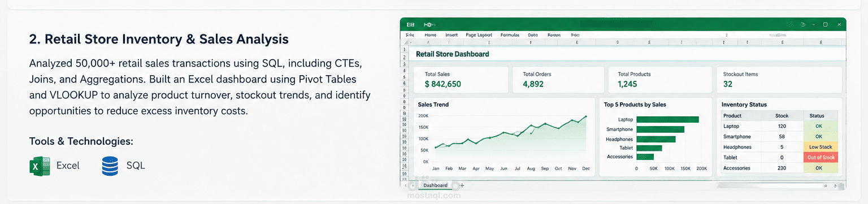Click the Accessories bar in the bar chart
The image size is (868, 204).
[645, 157]
